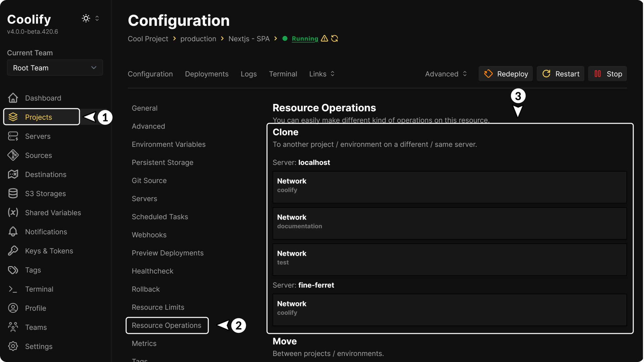Expand the Links chevron

pyautogui.click(x=332, y=74)
